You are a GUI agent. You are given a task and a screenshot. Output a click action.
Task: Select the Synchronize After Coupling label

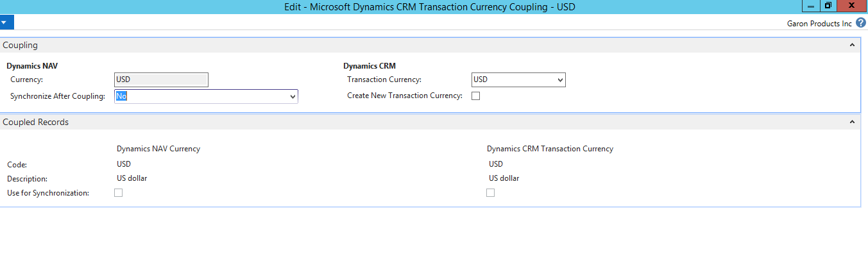point(58,96)
